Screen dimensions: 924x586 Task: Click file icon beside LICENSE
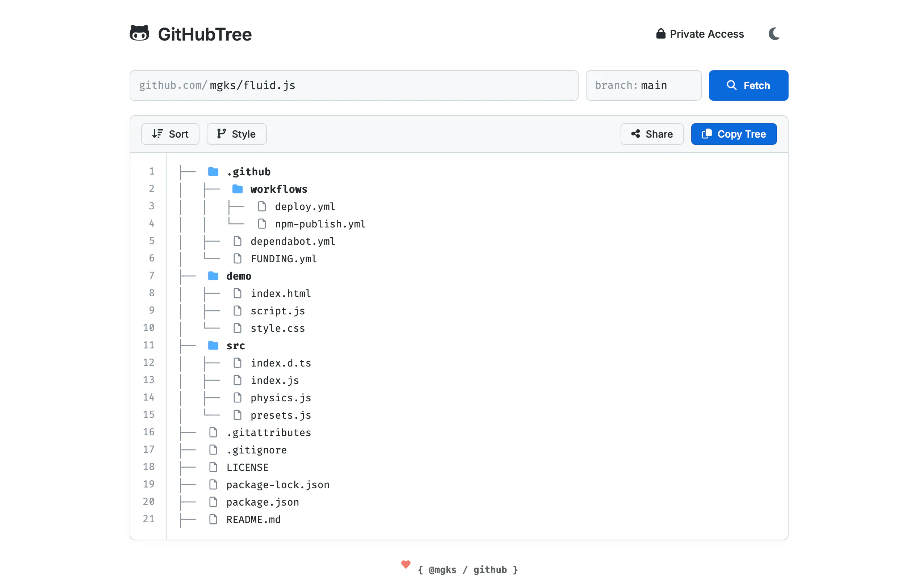click(x=213, y=467)
